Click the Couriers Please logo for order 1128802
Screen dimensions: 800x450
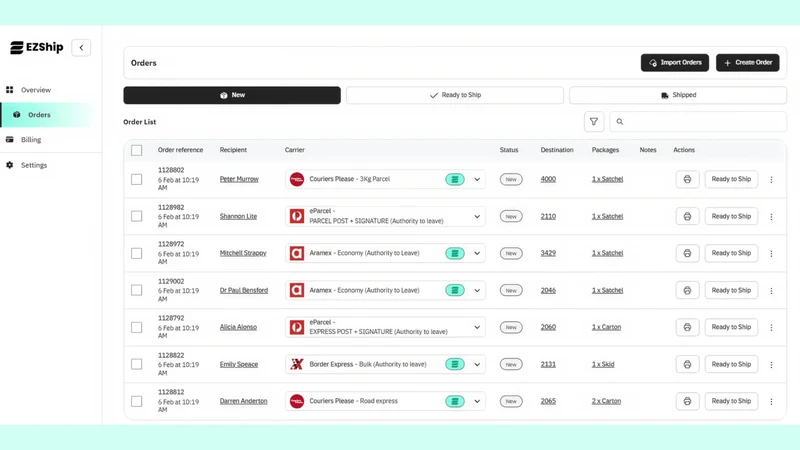[x=297, y=180]
